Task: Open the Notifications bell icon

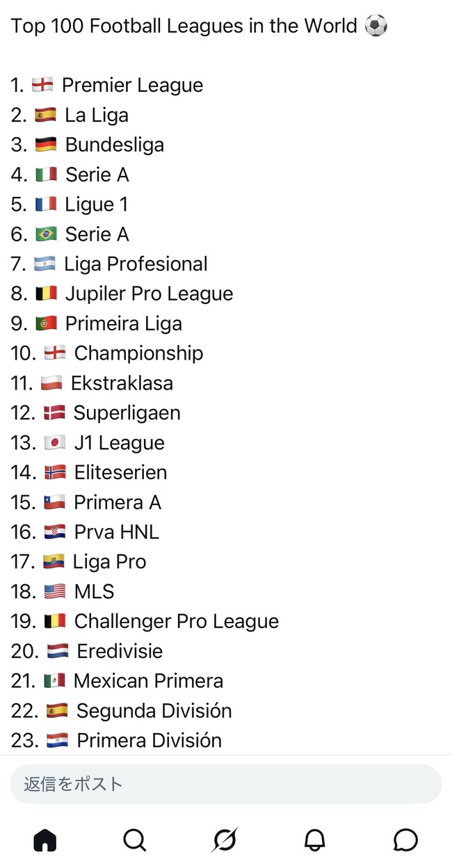Action: tap(315, 840)
